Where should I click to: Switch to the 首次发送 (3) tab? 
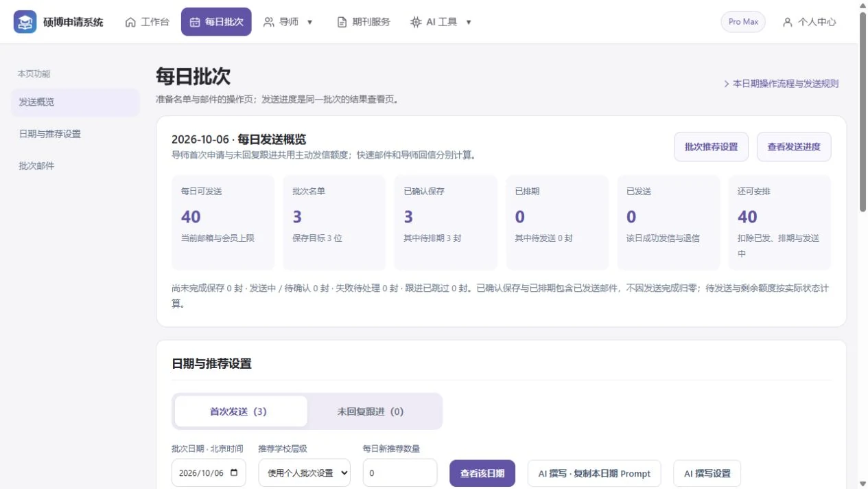(241, 411)
